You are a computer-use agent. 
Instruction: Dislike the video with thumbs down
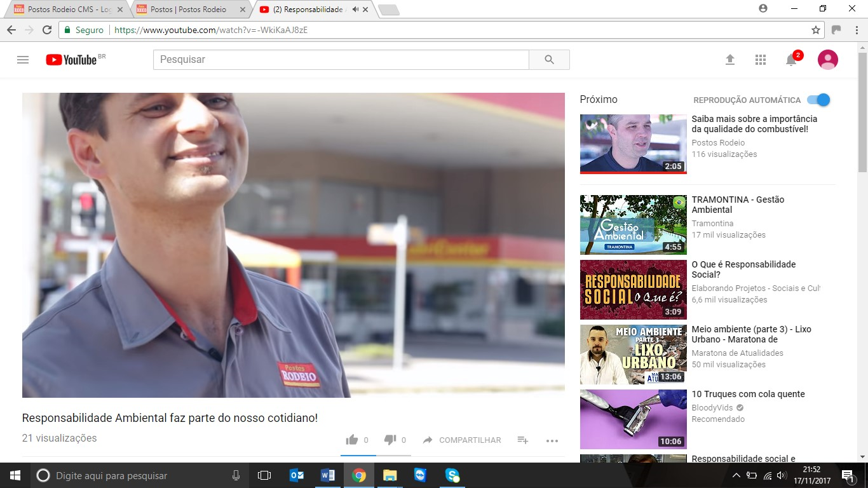(390, 440)
